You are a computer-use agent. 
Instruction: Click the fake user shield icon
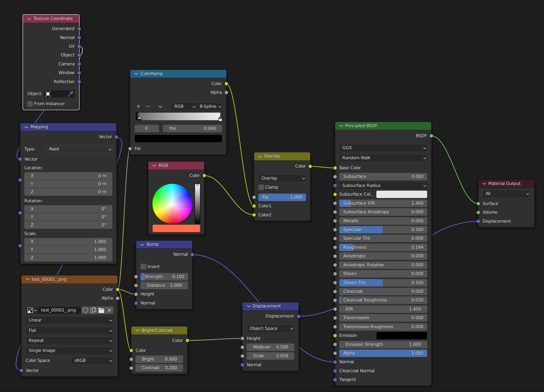(85, 310)
